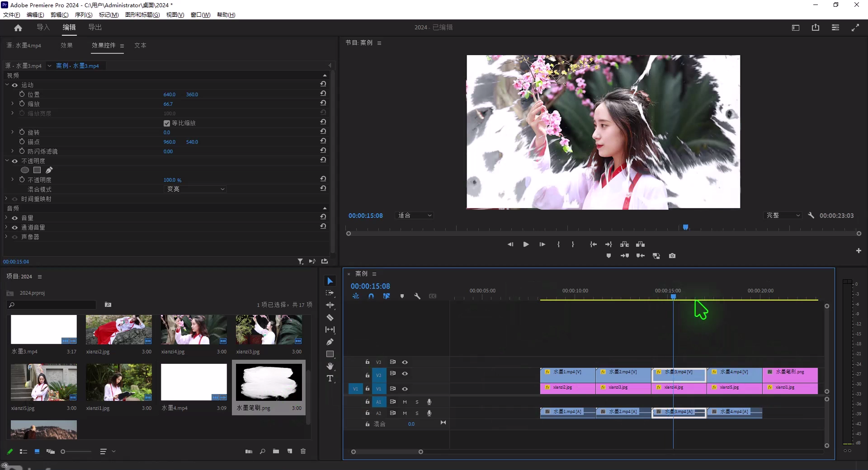This screenshot has height=470, width=868.
Task: Toggle track lock on V2
Action: pos(368,375)
